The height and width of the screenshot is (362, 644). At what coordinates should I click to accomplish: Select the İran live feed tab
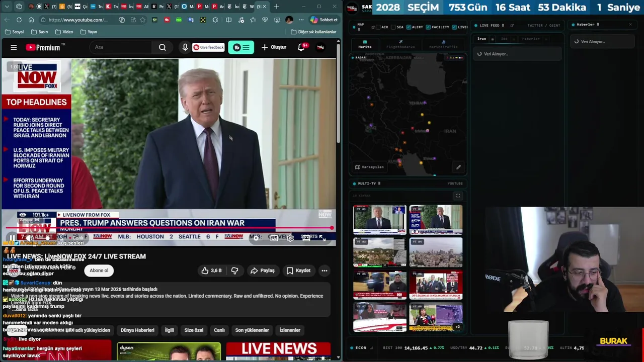coord(481,39)
